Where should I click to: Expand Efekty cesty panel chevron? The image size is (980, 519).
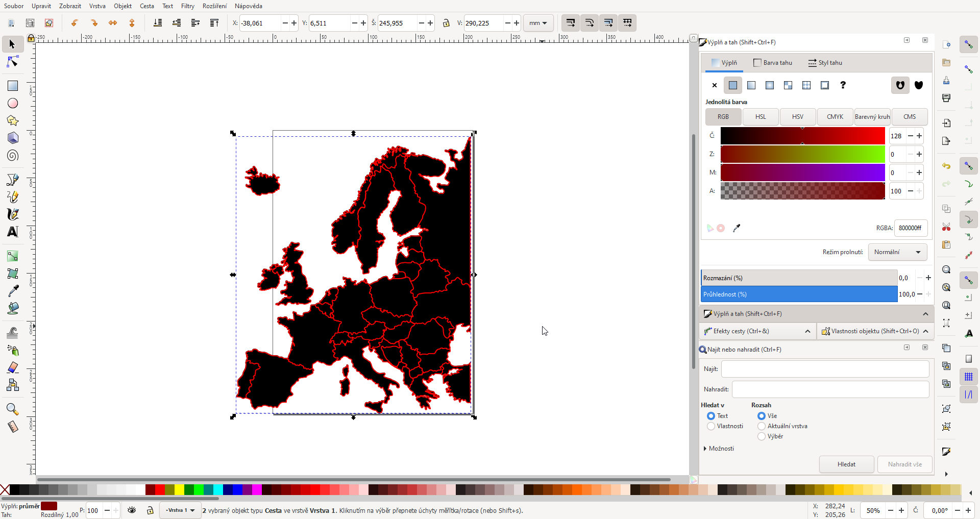click(x=807, y=331)
